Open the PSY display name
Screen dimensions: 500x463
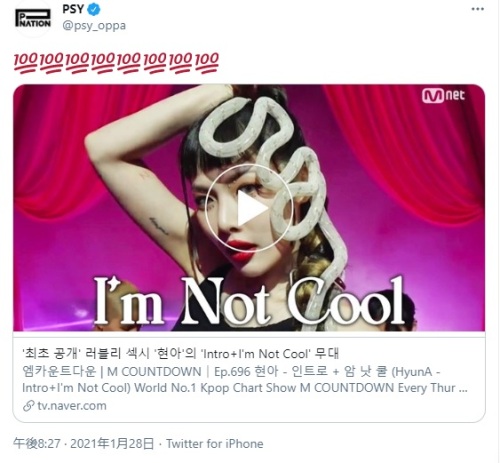[x=73, y=9]
